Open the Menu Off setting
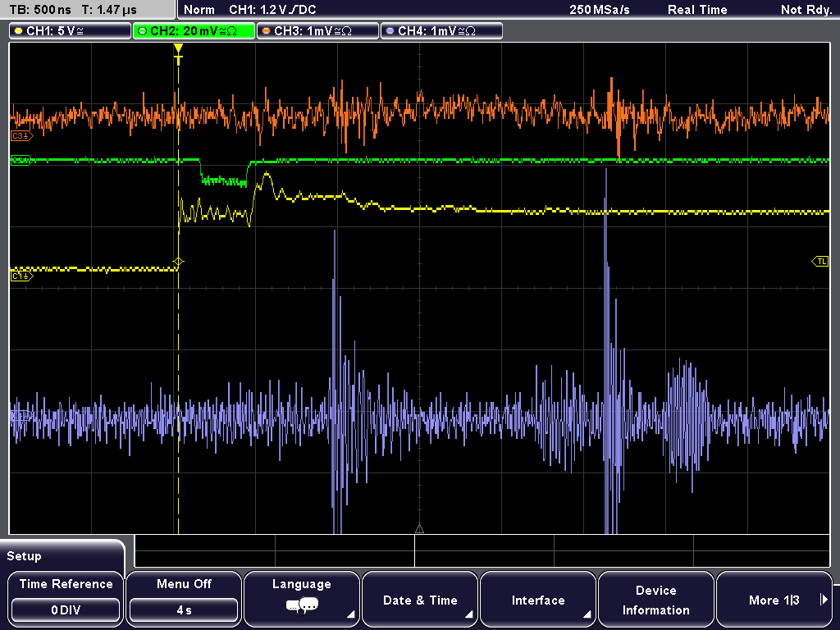The image size is (840, 630). pos(184,599)
